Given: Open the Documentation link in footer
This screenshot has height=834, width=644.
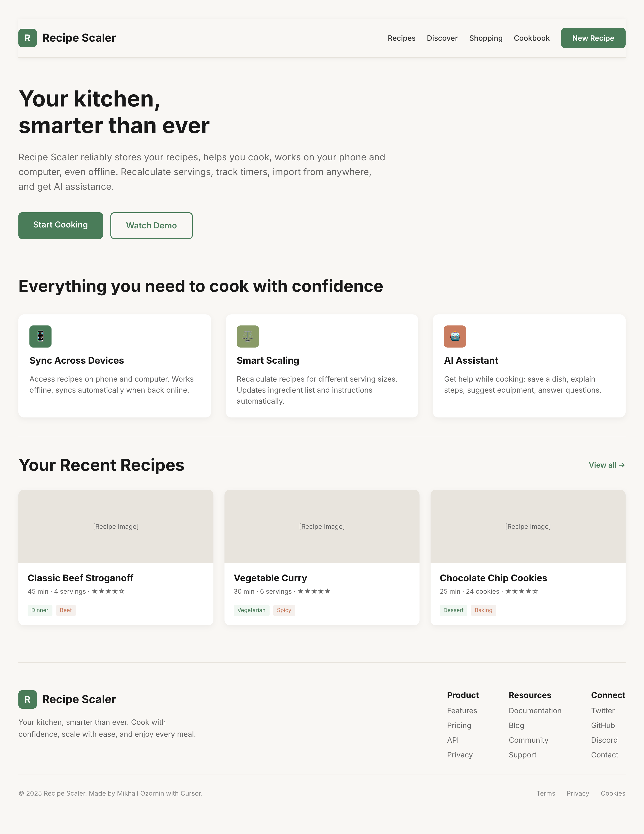Looking at the screenshot, I should pos(535,710).
